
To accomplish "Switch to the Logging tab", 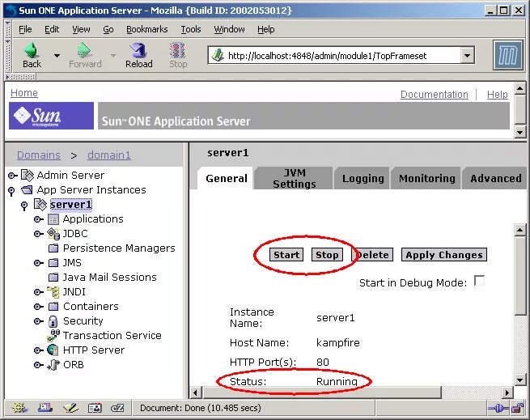I will tap(363, 178).
